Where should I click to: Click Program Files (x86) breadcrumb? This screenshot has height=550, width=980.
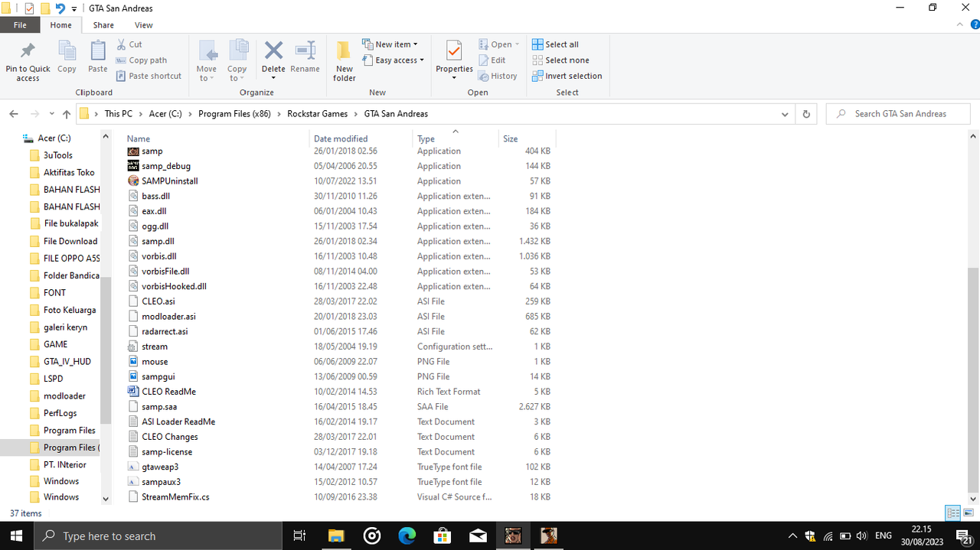pyautogui.click(x=234, y=114)
